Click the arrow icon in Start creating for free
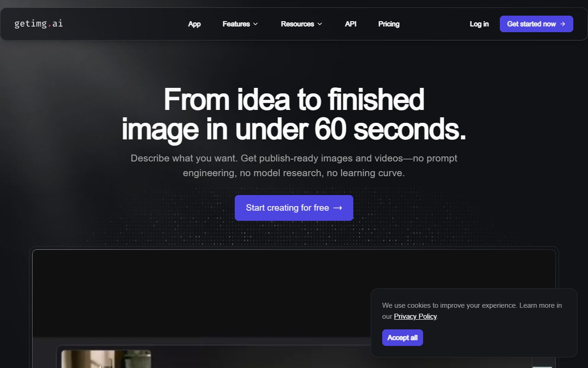Viewport: 588px width, 368px height. (339, 208)
